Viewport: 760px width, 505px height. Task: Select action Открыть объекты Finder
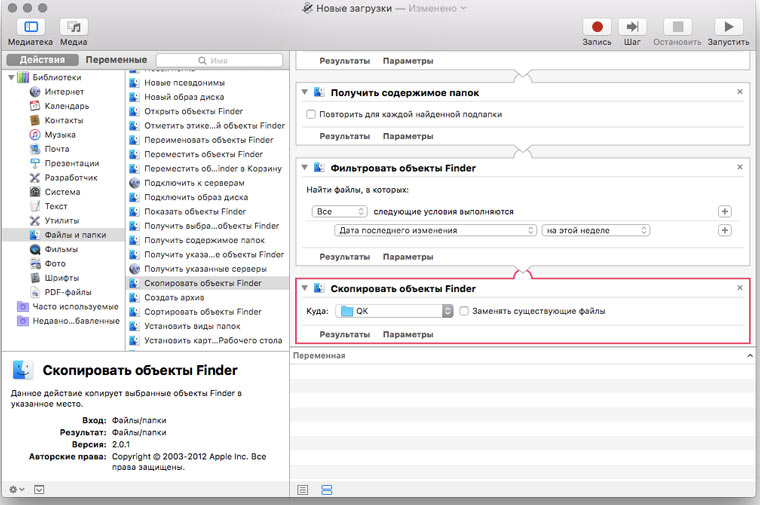point(193,111)
